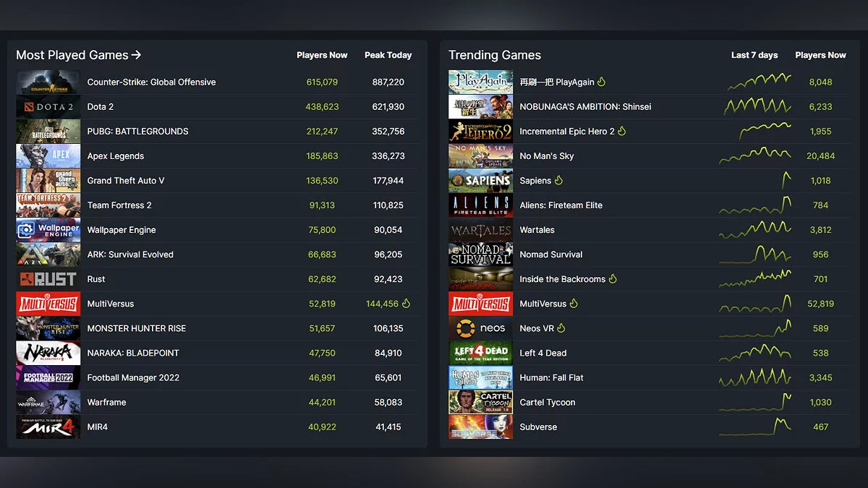Open the Wallpaper Engine logo thumbnail

(x=48, y=230)
